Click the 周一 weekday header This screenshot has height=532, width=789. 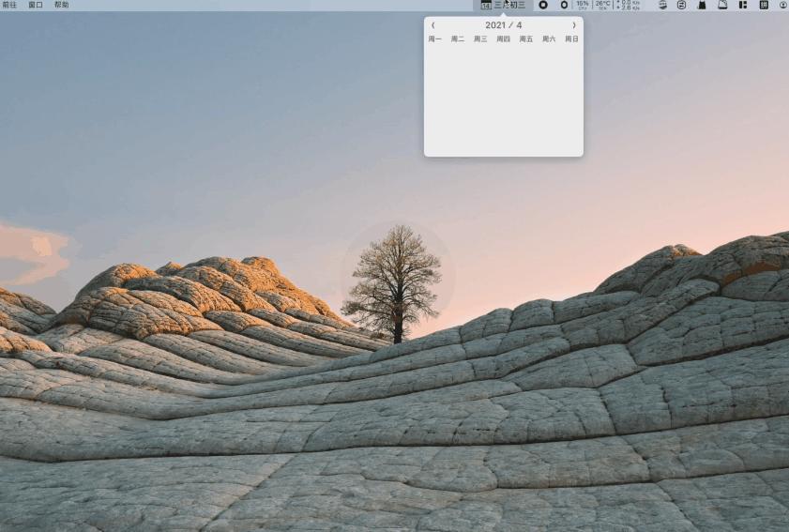click(435, 39)
